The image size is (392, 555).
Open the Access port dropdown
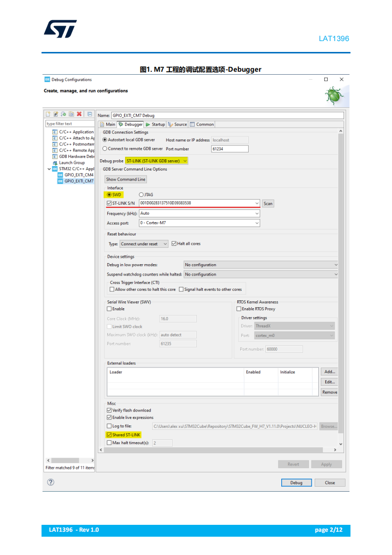click(x=200, y=223)
